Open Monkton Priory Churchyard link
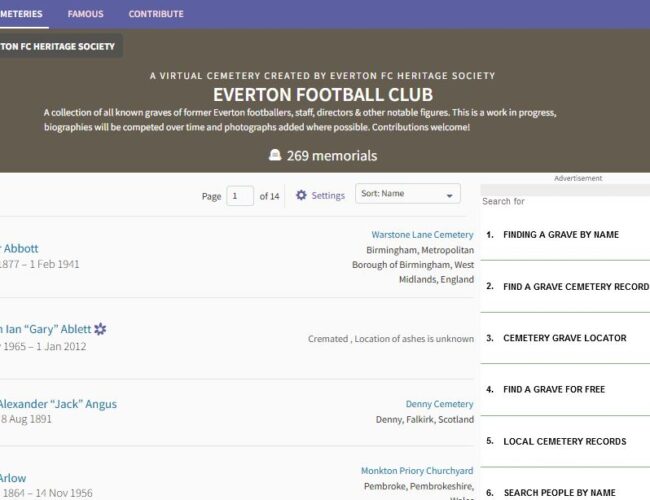The height and width of the screenshot is (500, 650). pos(417,471)
